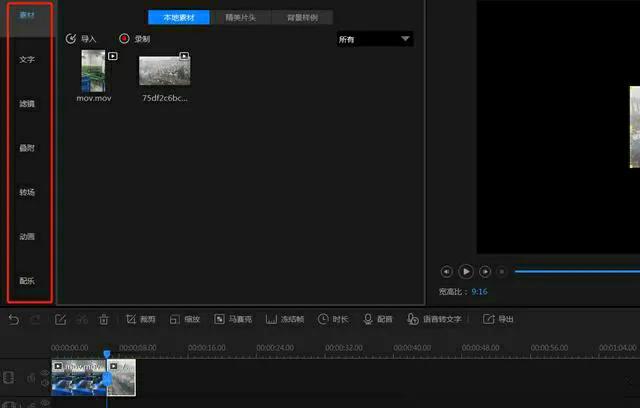Click the 00:00:16.00 mark on ruler
640x408 pixels.
point(207,348)
